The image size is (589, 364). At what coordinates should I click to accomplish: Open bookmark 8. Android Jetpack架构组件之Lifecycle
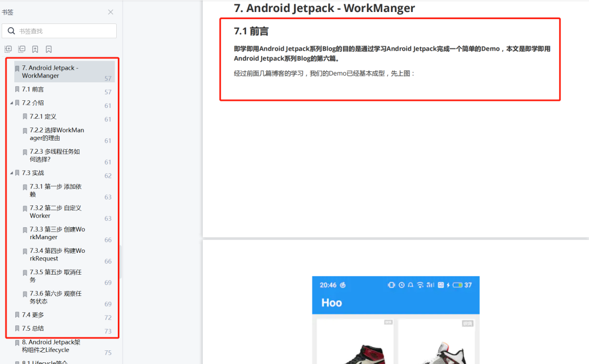pyautogui.click(x=51, y=346)
